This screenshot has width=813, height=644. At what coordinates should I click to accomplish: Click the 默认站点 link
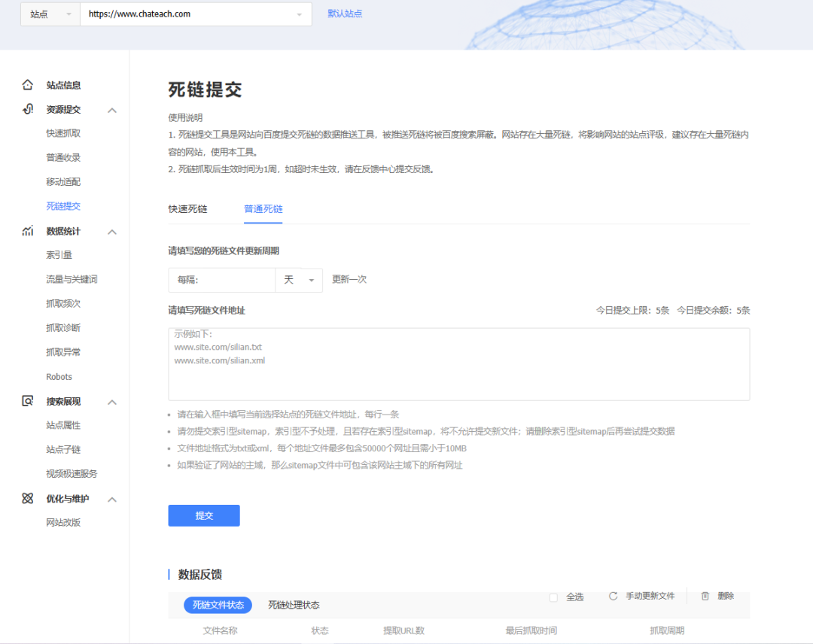(345, 14)
